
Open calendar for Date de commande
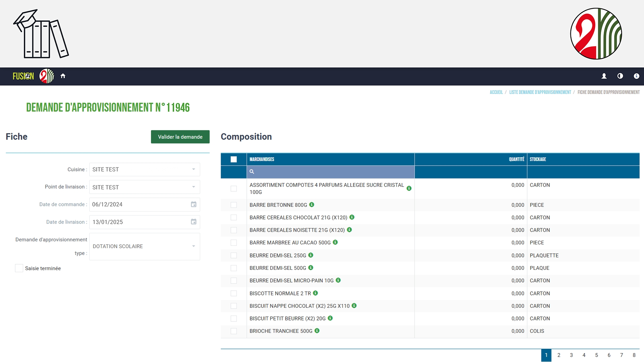tap(194, 204)
